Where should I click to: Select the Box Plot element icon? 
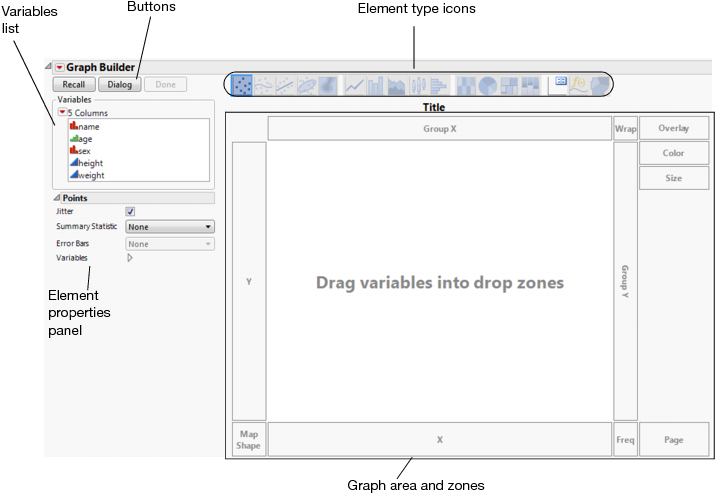coord(418,85)
